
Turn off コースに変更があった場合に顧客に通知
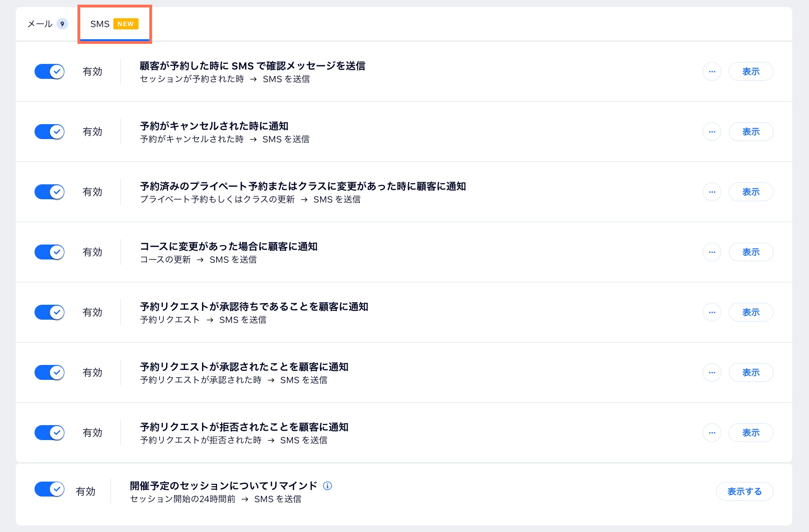pos(49,252)
